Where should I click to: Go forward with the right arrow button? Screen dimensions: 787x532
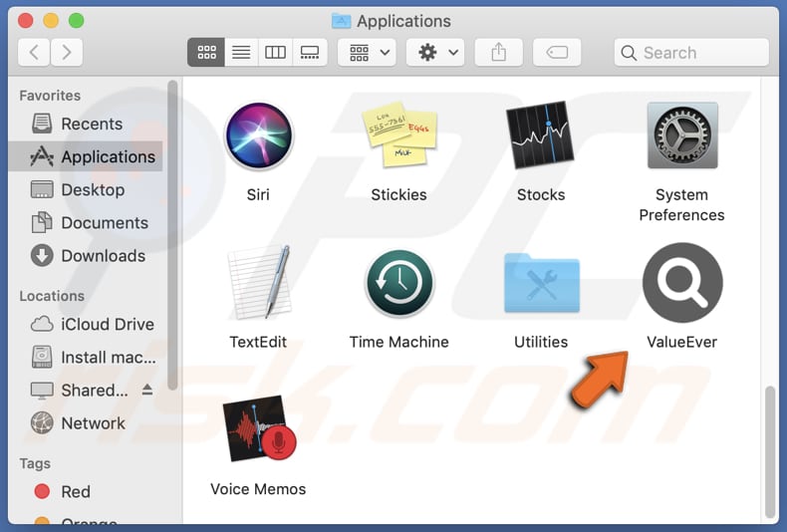coord(67,52)
